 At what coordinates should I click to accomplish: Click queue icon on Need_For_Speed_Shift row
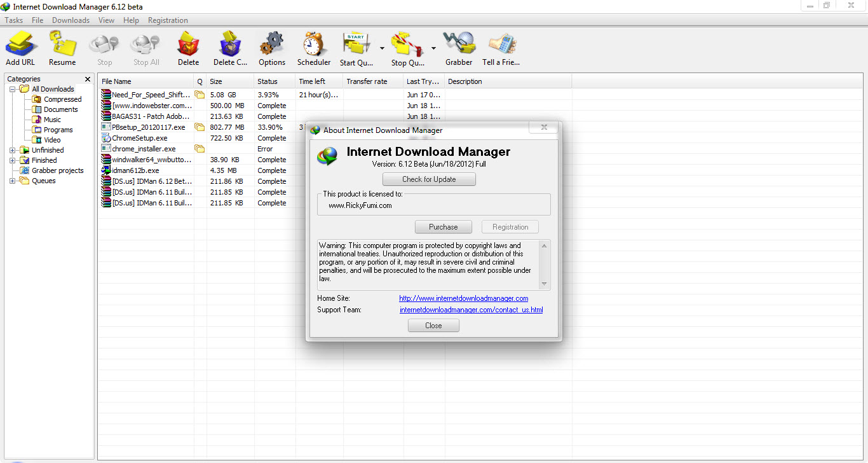[200, 95]
